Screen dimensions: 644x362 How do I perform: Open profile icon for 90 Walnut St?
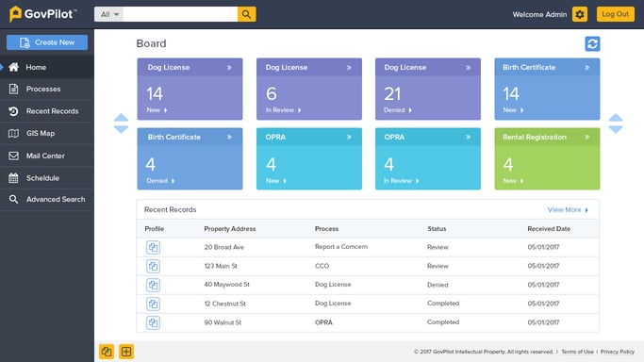pyautogui.click(x=153, y=322)
